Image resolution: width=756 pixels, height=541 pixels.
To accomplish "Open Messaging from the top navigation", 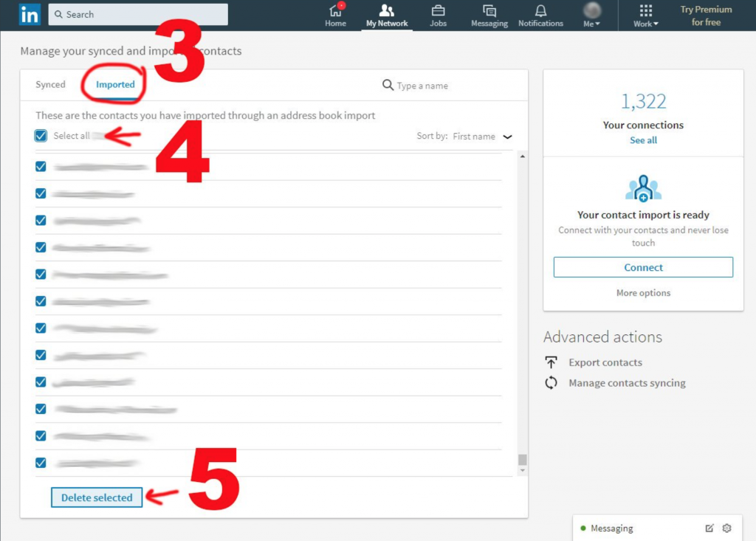I will tap(489, 11).
